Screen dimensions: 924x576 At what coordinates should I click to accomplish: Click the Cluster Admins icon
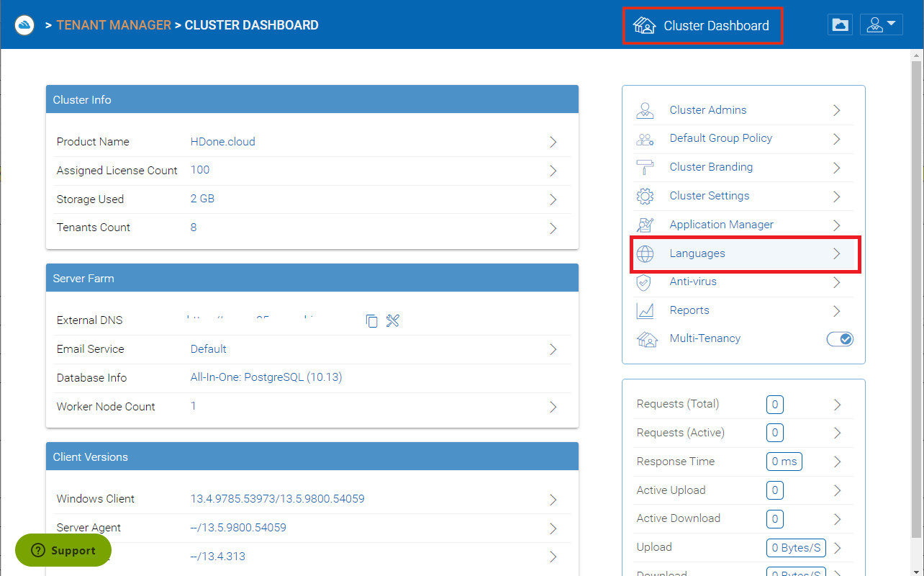tap(645, 110)
